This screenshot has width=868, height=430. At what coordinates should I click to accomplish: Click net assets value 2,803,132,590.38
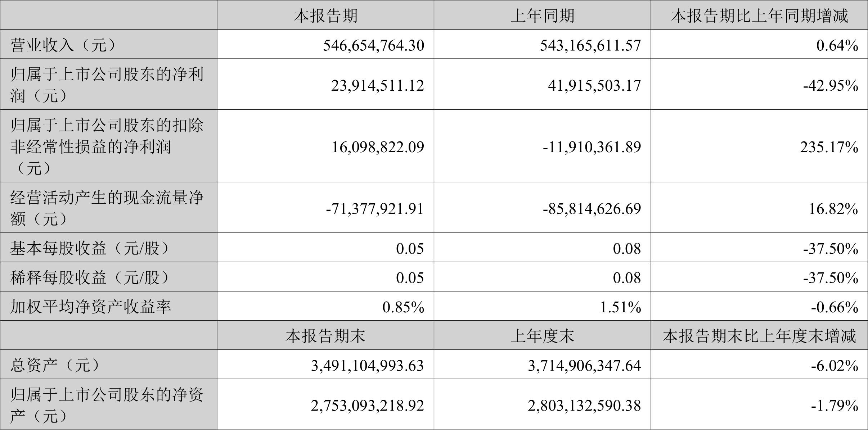[x=585, y=406]
